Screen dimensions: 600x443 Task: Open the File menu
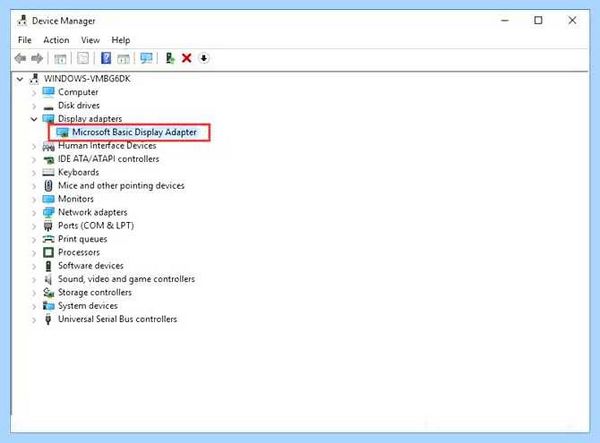(x=25, y=40)
